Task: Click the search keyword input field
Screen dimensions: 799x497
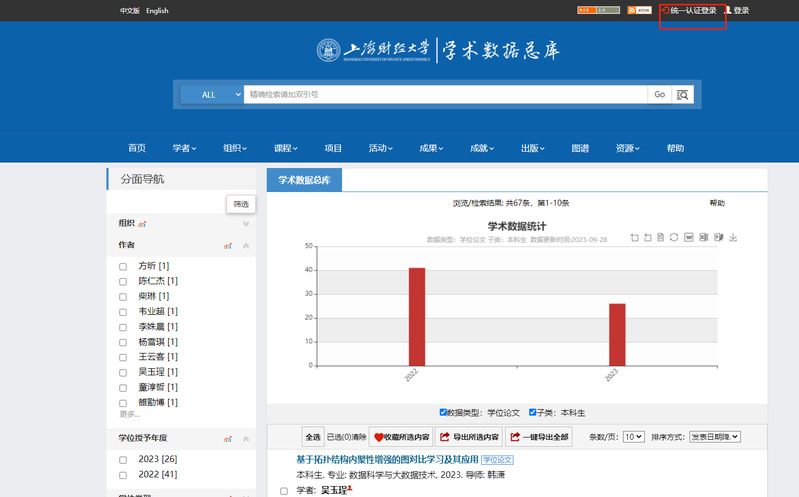Action: (x=445, y=95)
